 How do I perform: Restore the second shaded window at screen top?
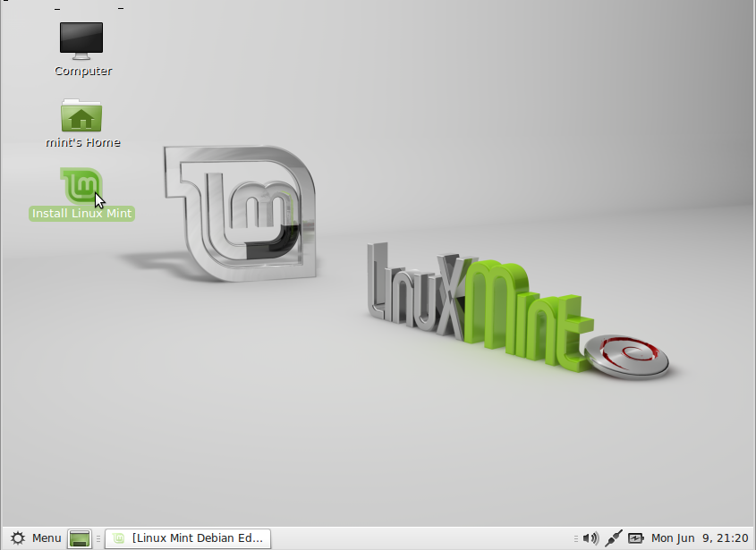click(121, 8)
